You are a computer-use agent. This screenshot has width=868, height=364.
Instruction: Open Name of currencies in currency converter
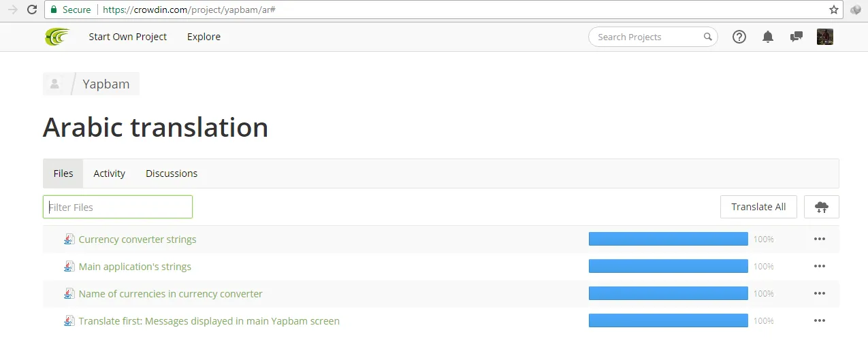170,294
